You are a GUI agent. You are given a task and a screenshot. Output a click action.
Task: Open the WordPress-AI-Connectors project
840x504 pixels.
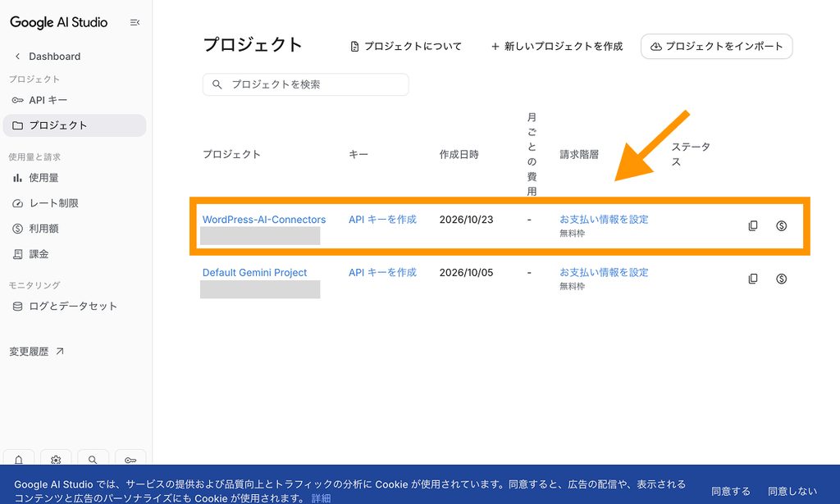click(264, 220)
